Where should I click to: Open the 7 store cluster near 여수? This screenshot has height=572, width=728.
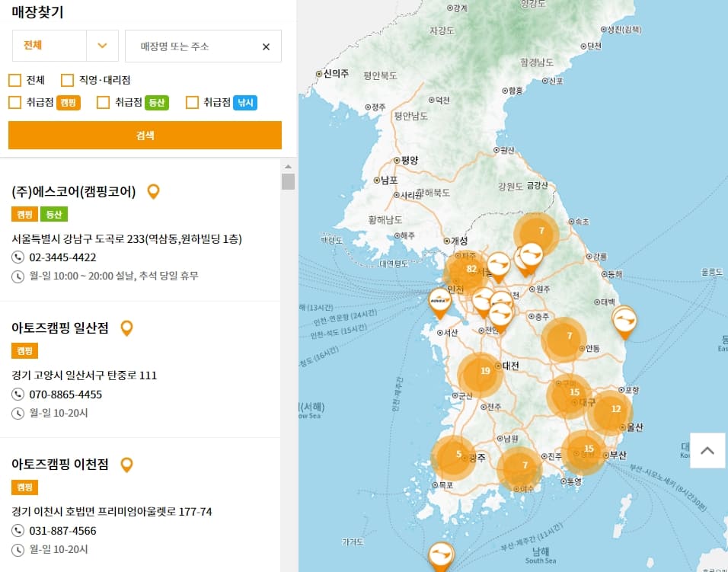(x=519, y=468)
